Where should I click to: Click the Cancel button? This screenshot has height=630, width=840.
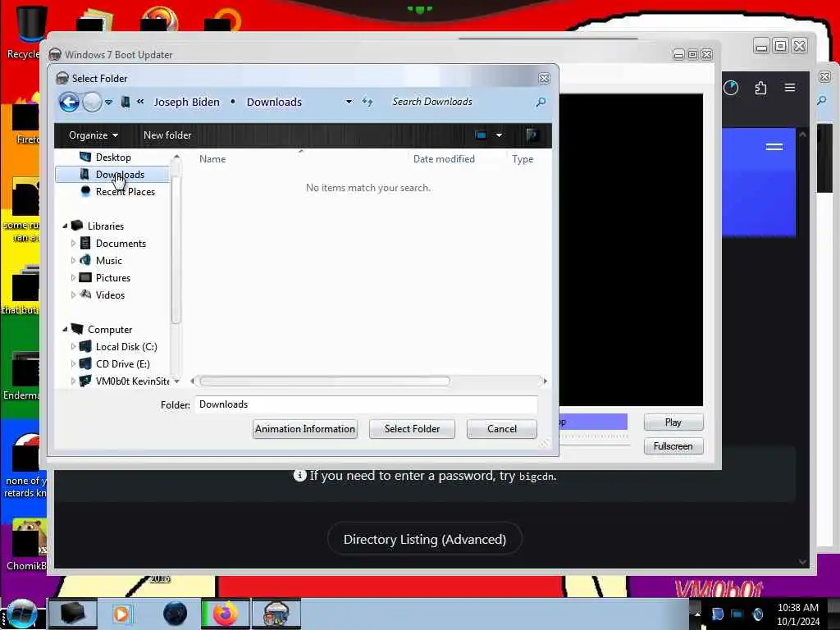coord(502,428)
